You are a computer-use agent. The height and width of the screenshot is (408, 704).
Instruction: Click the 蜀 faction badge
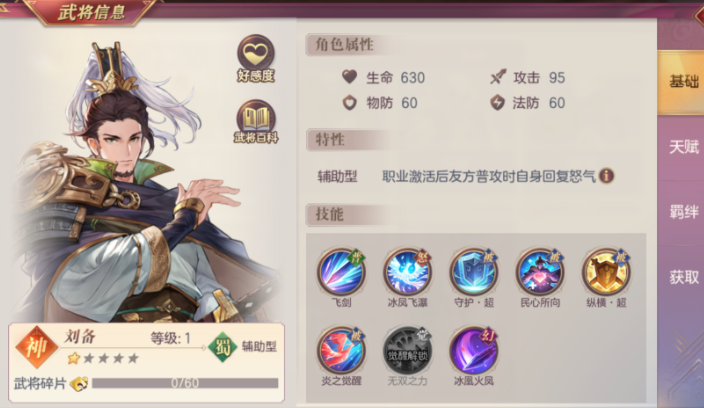pos(223,347)
